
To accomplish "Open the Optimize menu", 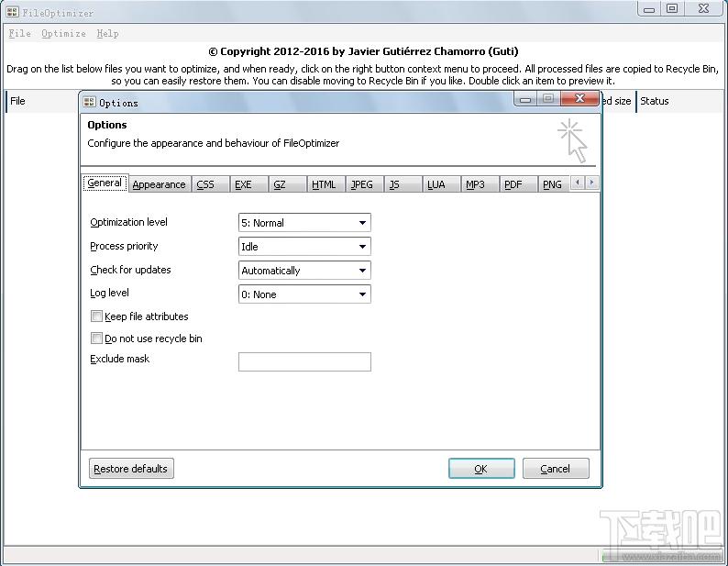I will coord(63,33).
